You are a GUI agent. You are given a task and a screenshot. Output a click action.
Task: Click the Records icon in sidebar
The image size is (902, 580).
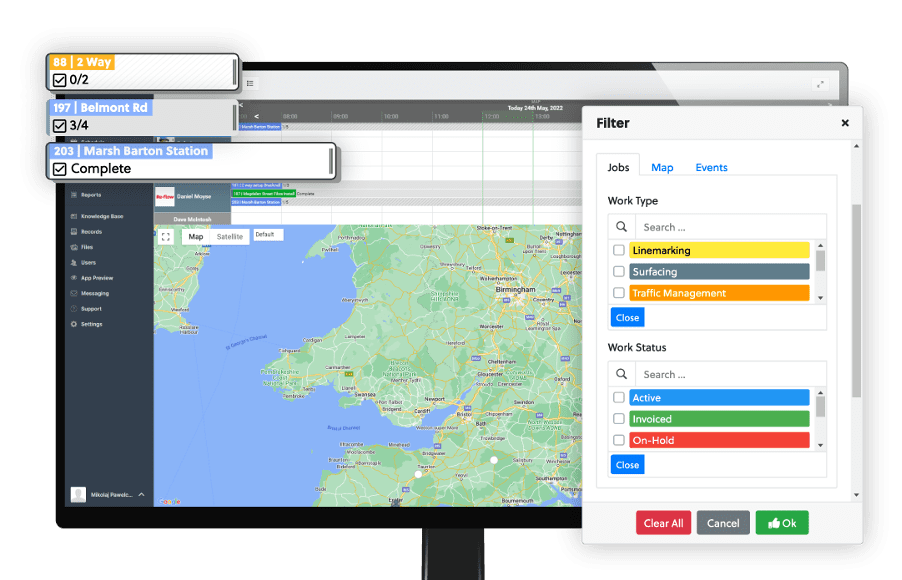[x=74, y=232]
